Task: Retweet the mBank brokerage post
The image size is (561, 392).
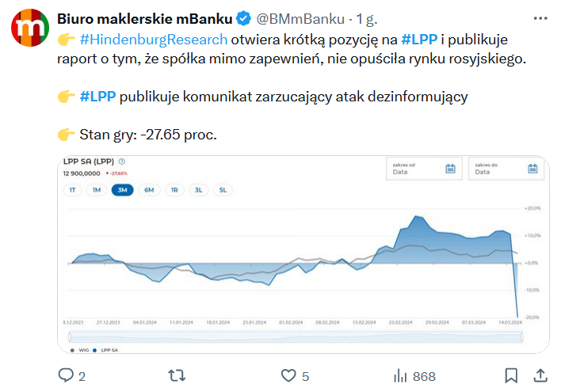Action: pos(179,375)
